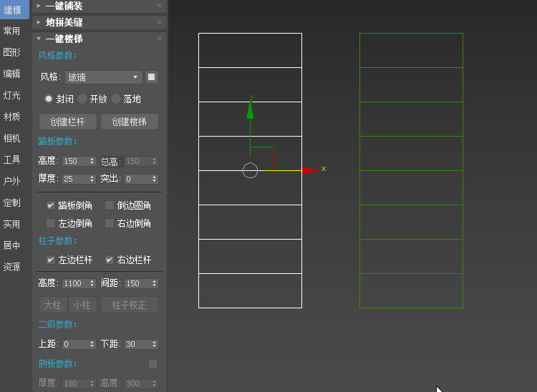Open the 风格 style dropdown showing 玻璃
537x392 pixels.
(x=103, y=77)
